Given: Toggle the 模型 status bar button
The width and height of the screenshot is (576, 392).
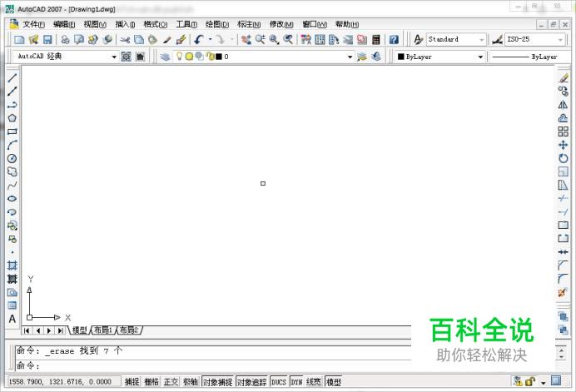Looking at the screenshot, I should [334, 382].
